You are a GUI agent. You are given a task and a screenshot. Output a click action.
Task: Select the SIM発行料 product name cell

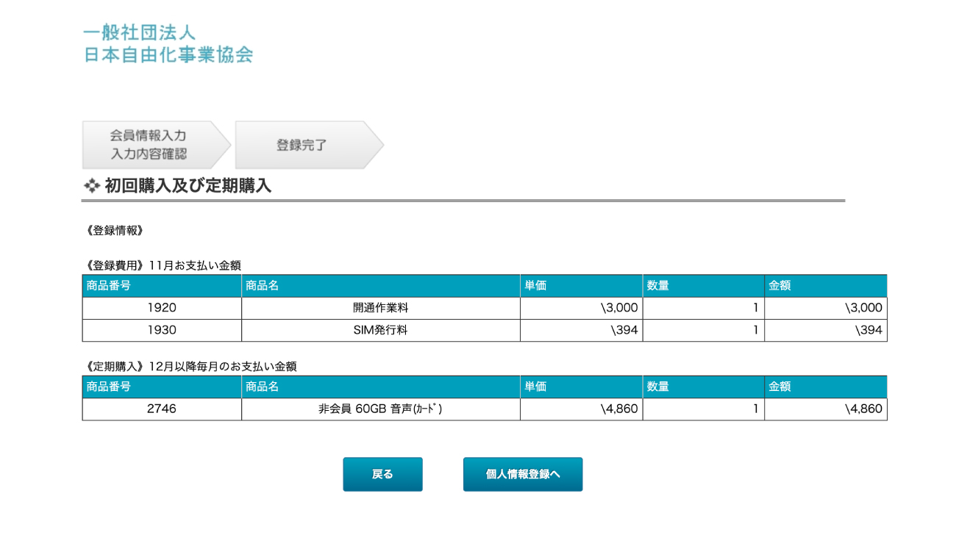(380, 330)
